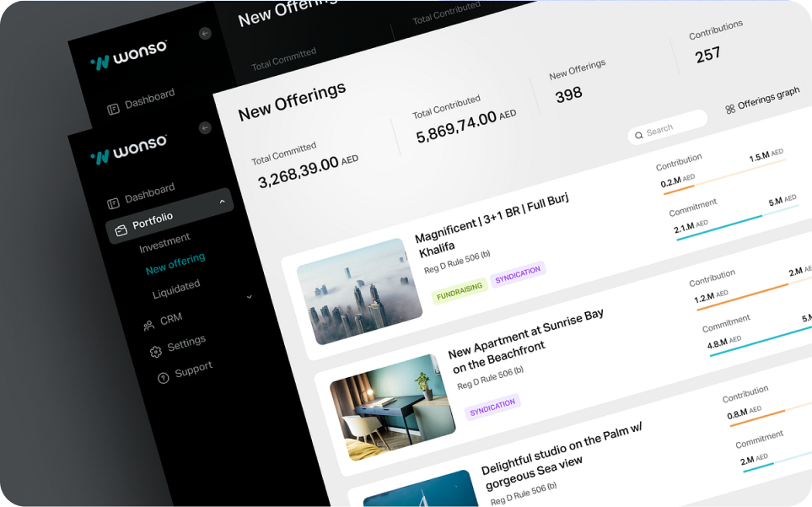Click the Portfolio wallet icon

click(x=121, y=230)
